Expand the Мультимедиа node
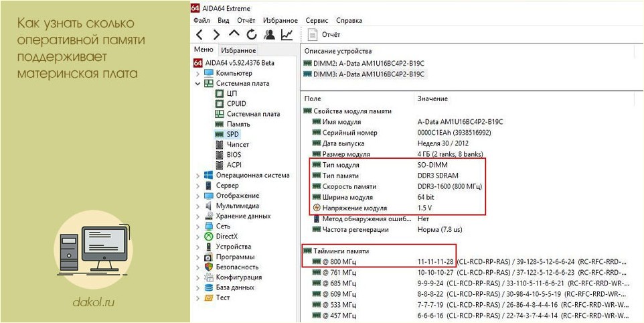 click(198, 206)
